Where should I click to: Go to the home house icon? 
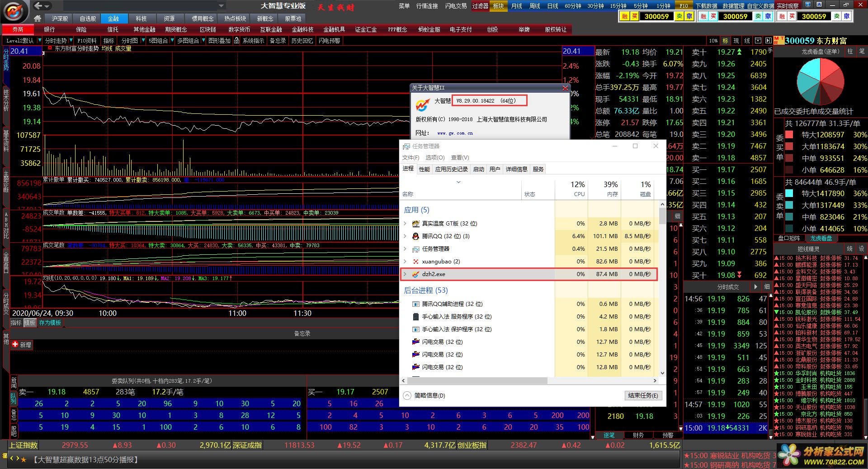[x=38, y=19]
